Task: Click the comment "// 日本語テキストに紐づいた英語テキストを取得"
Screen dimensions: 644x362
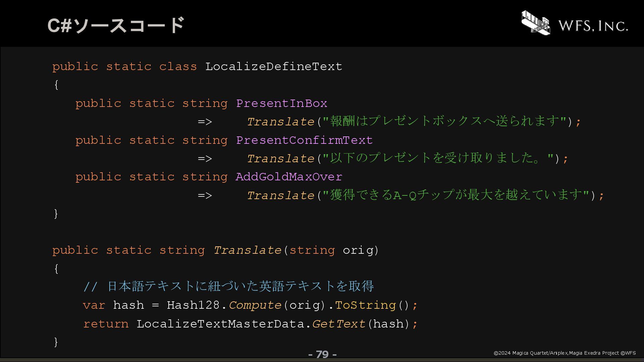Action: pyautogui.click(x=228, y=286)
